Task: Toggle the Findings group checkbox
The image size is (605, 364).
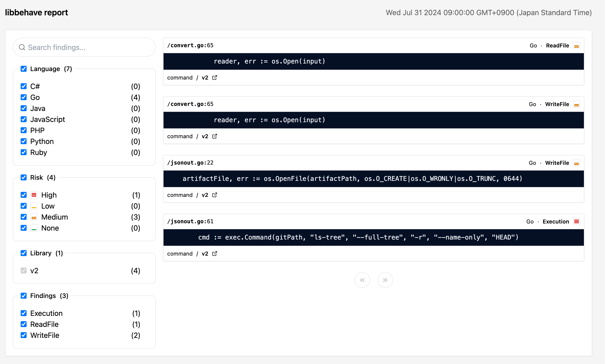Action: (x=24, y=296)
